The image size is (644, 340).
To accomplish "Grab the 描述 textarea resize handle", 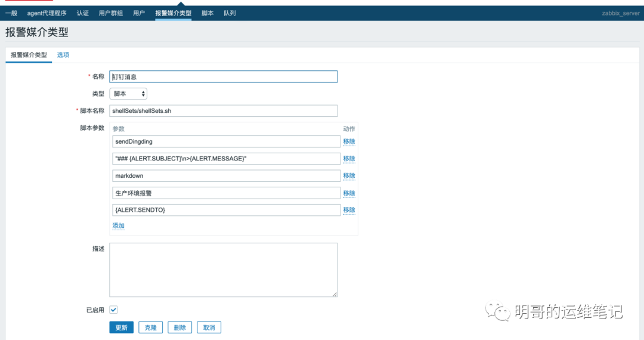I will coord(335,294).
